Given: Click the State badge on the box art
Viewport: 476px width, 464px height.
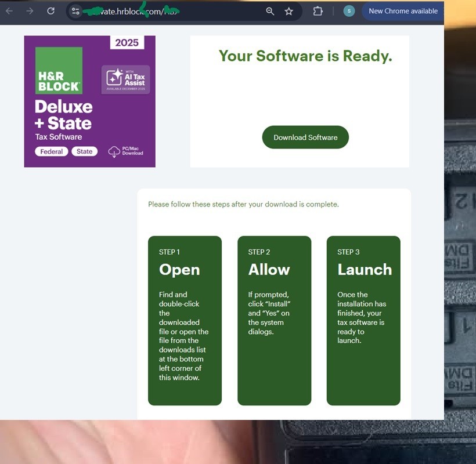Looking at the screenshot, I should click(85, 151).
